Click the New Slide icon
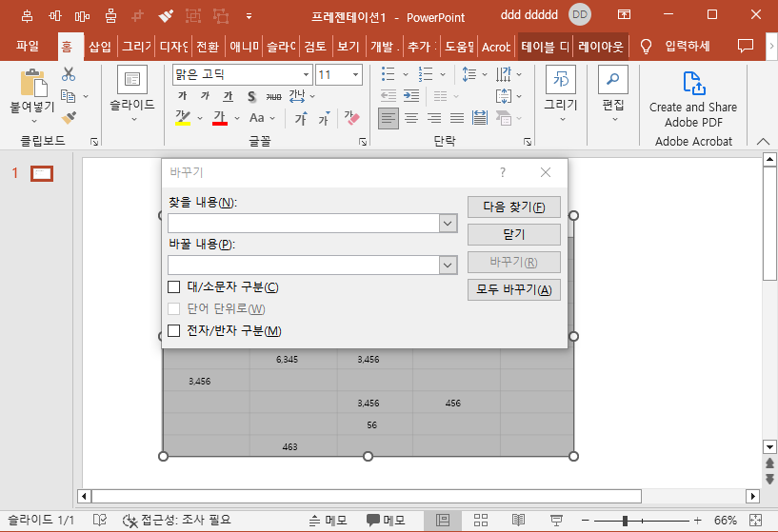 pos(132,79)
